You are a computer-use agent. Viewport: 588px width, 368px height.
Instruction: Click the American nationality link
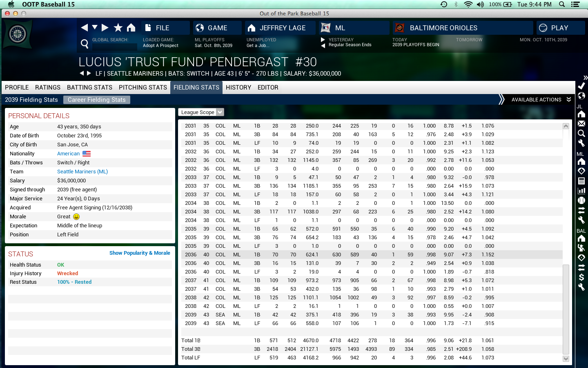69,154
